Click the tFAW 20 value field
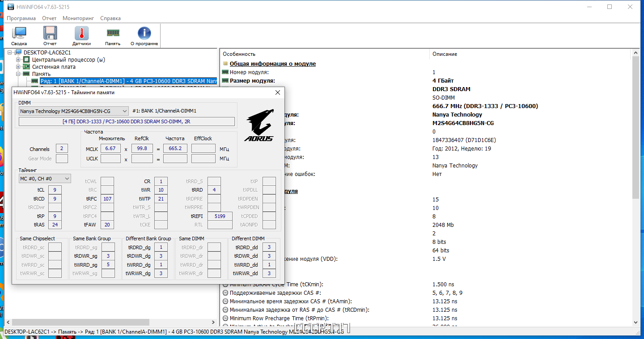Screen dimensions: 644x339 click(x=107, y=225)
